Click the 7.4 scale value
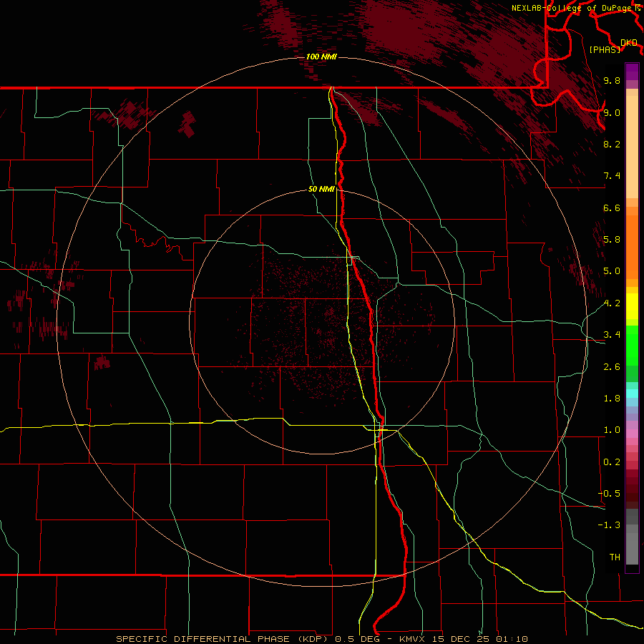This screenshot has width=644, height=644. point(612,176)
